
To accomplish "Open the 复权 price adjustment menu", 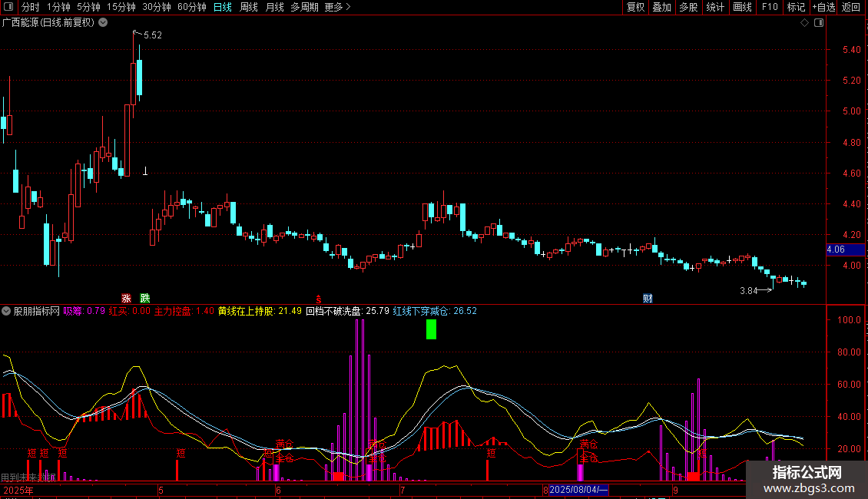I will 635,7.
